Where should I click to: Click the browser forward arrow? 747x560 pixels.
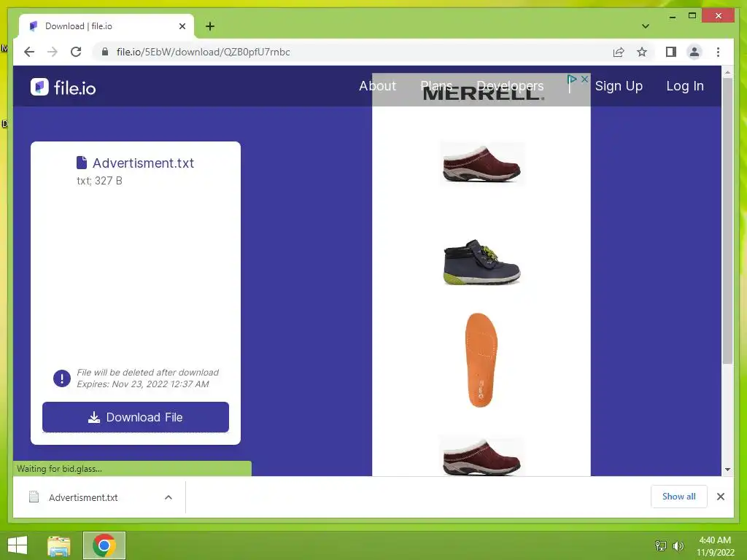click(53, 52)
